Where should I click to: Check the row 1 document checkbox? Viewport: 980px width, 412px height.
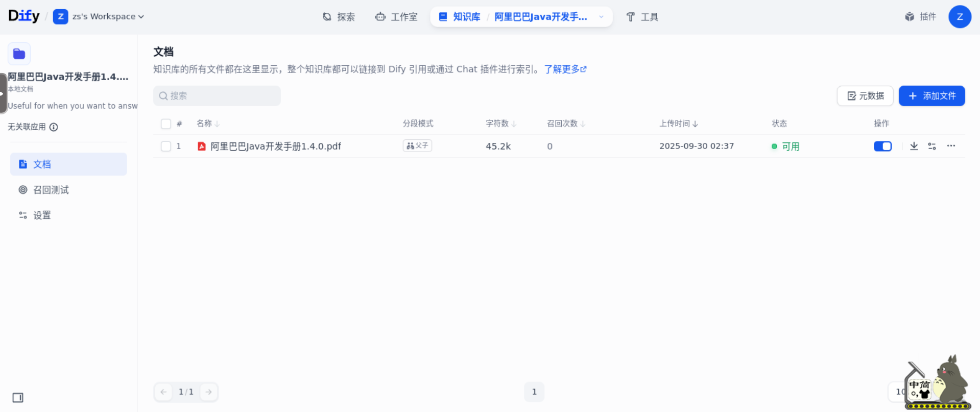pos(166,147)
